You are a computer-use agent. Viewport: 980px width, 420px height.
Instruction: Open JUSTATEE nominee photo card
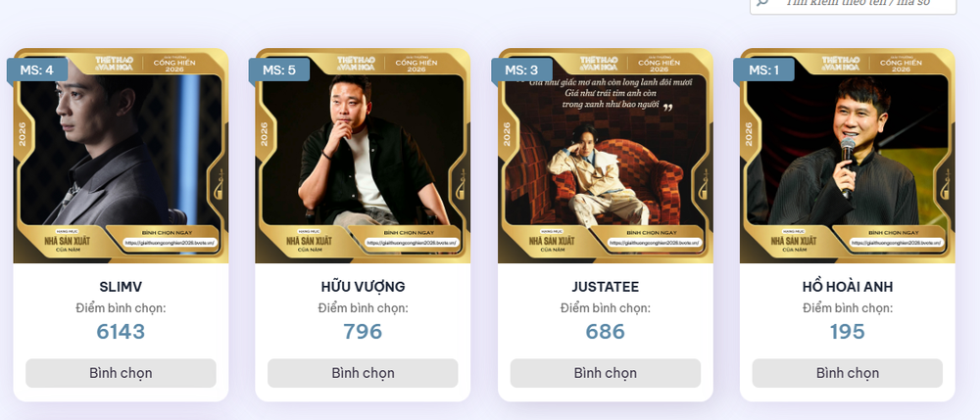coord(605,156)
